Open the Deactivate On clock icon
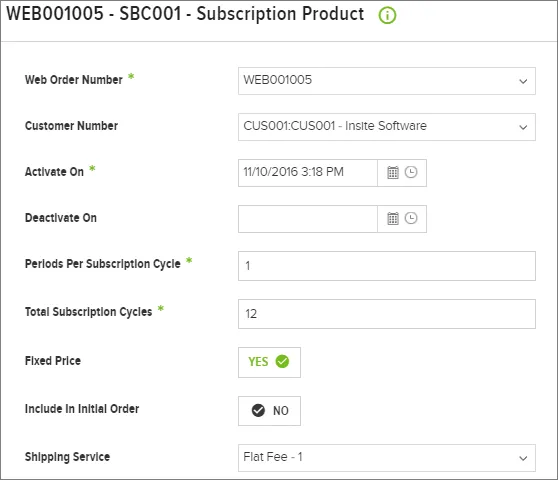 411,218
